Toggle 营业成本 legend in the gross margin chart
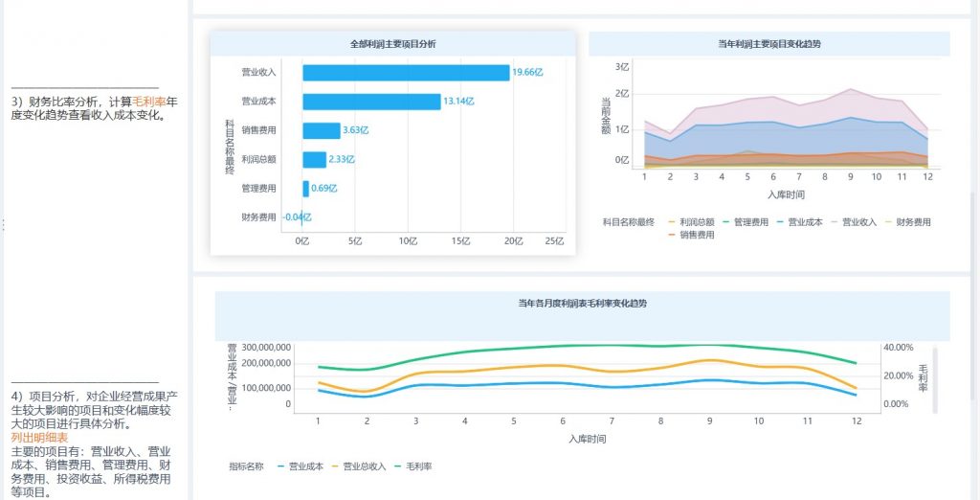Image resolution: width=980 pixels, height=500 pixels. click(x=300, y=466)
